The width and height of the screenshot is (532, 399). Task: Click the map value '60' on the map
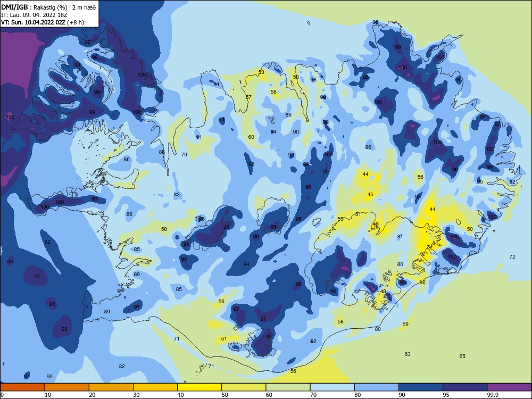coord(251,137)
